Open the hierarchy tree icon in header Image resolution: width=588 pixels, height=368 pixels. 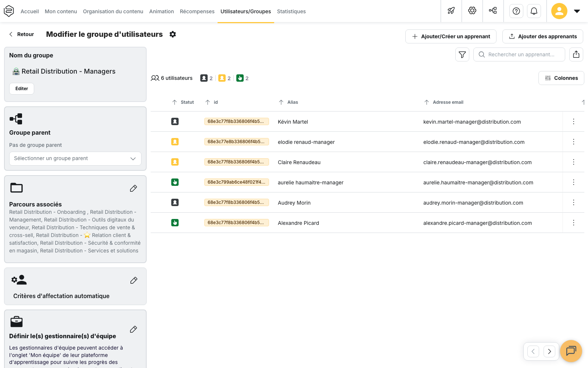[493, 11]
